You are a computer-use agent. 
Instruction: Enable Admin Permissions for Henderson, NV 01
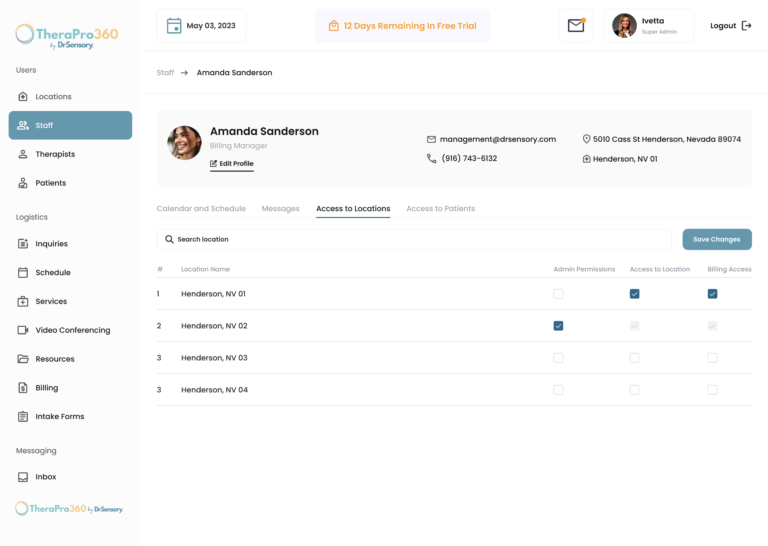pyautogui.click(x=558, y=294)
